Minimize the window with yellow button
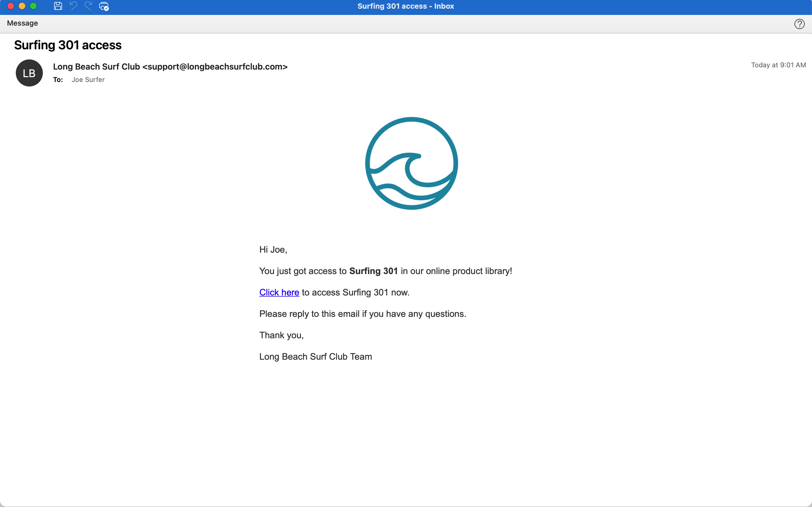 22,6
